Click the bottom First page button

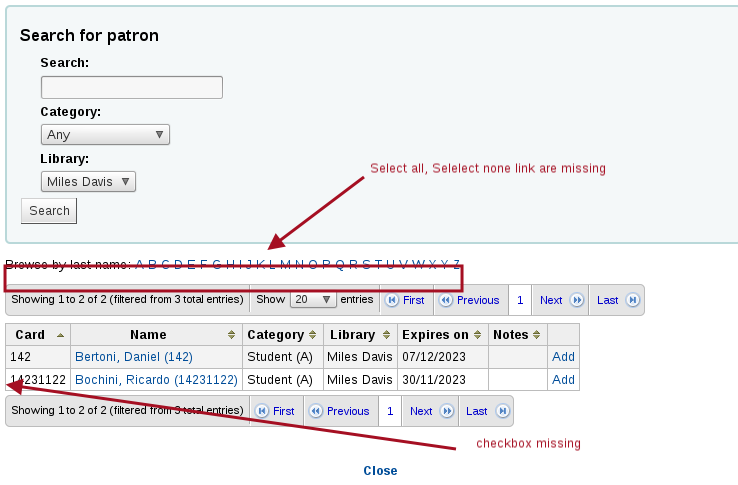tap(275, 411)
